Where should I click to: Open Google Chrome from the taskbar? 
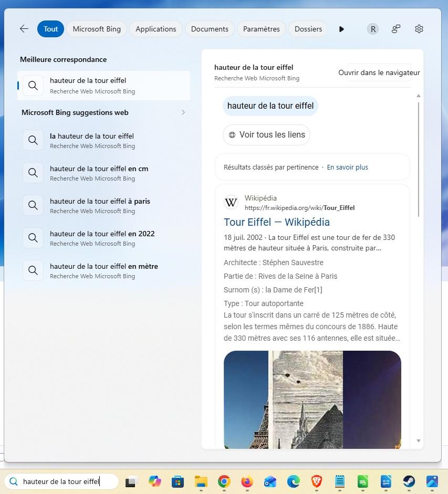coord(224,481)
